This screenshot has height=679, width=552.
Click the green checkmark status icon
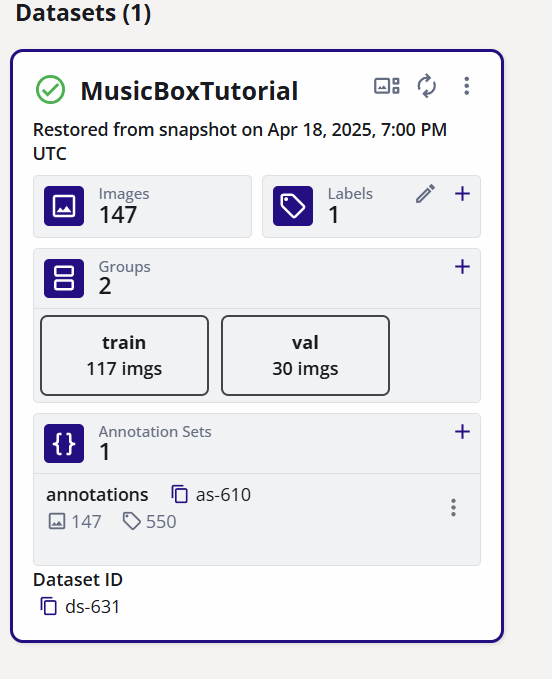[x=51, y=90]
